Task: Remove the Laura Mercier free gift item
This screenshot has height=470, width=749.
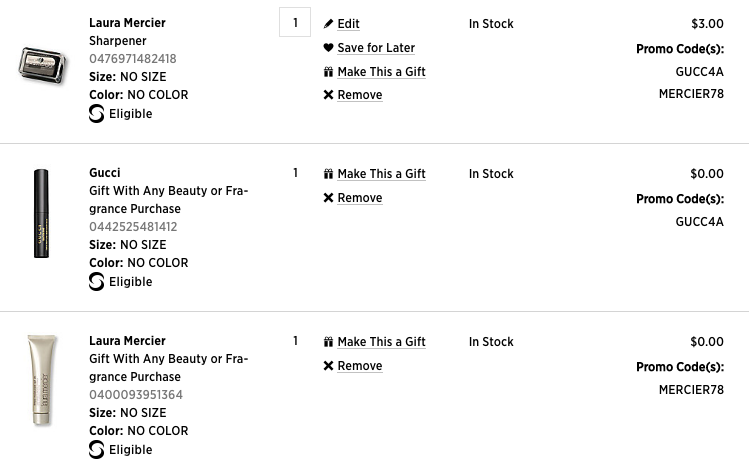Action: [x=360, y=366]
